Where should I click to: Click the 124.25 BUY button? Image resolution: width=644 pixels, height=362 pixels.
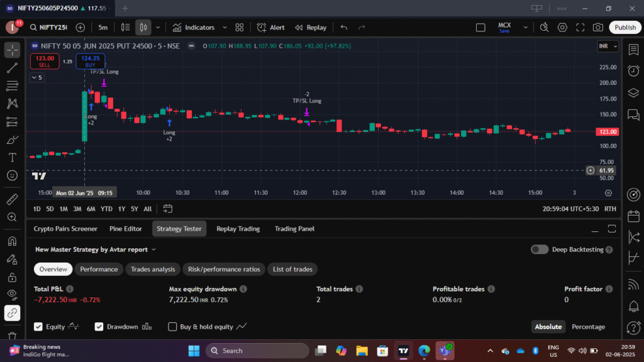click(91, 61)
